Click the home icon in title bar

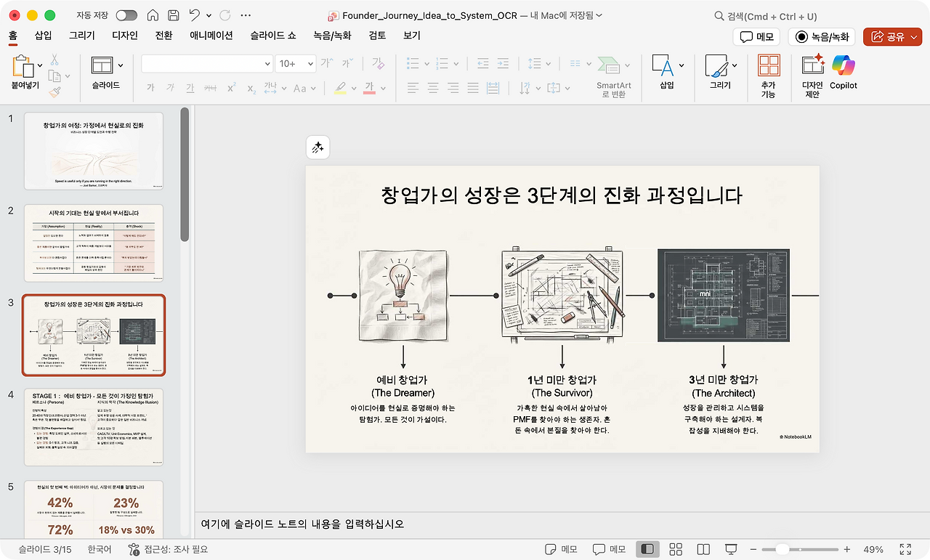pyautogui.click(x=153, y=15)
